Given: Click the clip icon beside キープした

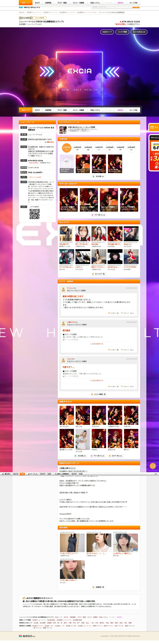Looking at the screenshot, I should tap(29, 474).
